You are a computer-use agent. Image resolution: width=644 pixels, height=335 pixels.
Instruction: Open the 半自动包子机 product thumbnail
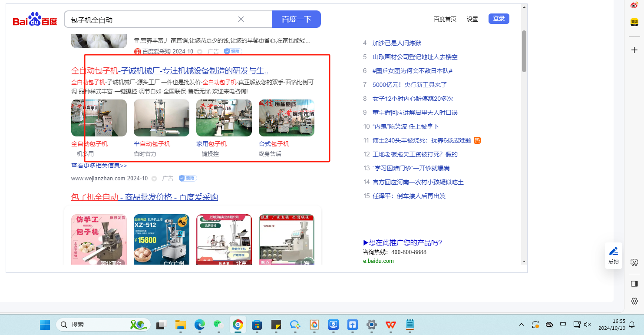coord(162,118)
